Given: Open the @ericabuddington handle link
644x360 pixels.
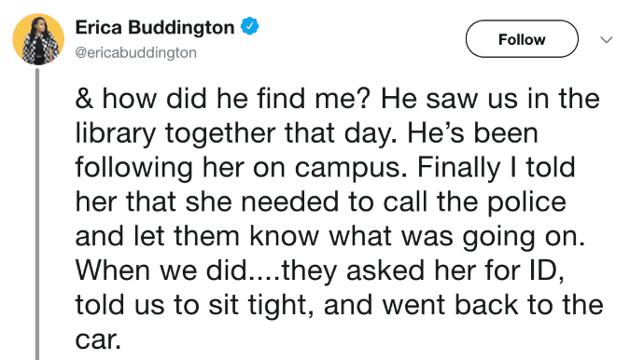Looking at the screenshot, I should point(136,52).
